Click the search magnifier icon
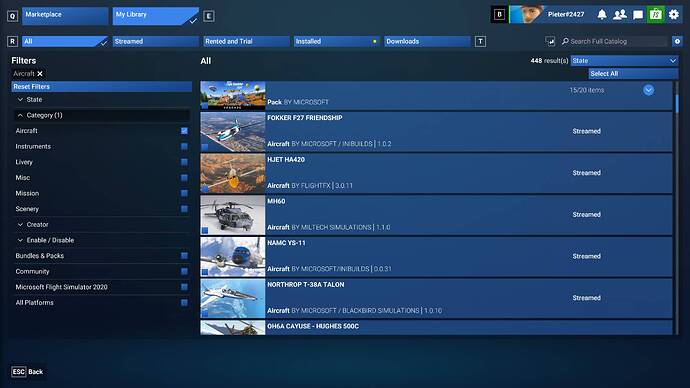Screen dimensions: 690x388 (x=565, y=41)
